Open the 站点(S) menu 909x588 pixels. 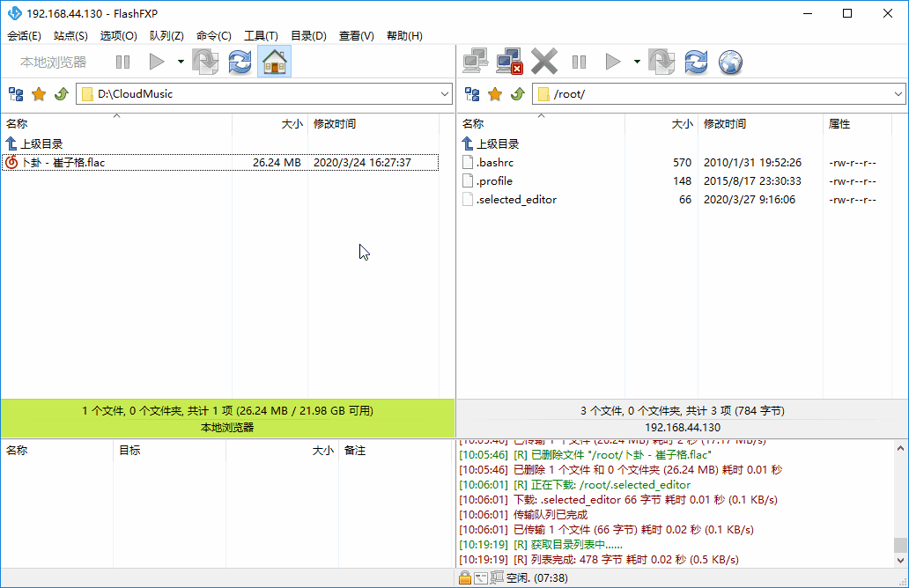[x=70, y=36]
